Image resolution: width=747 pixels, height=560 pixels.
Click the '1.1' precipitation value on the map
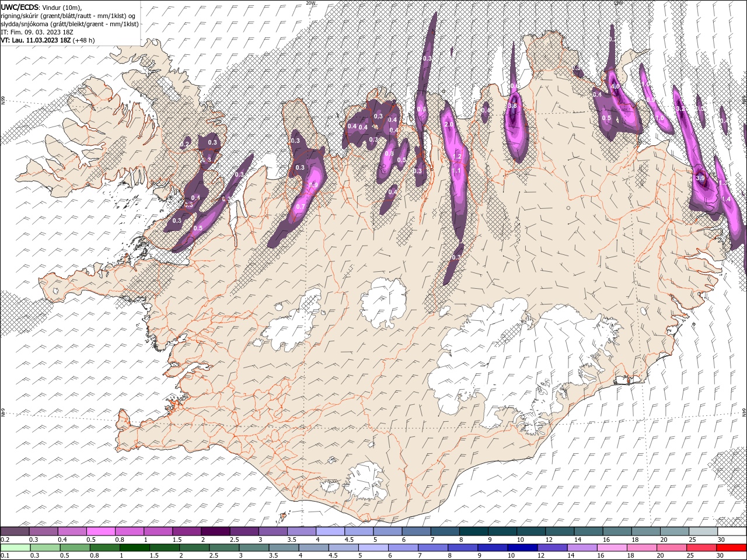pyautogui.click(x=456, y=171)
